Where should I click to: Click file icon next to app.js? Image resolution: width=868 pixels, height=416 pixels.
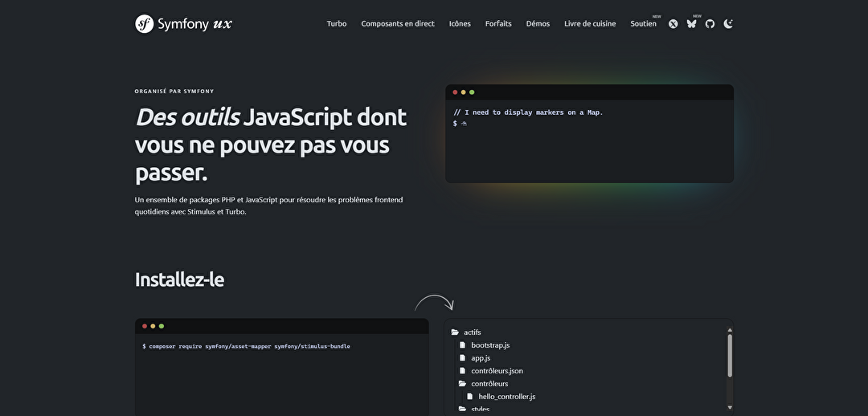462,358
